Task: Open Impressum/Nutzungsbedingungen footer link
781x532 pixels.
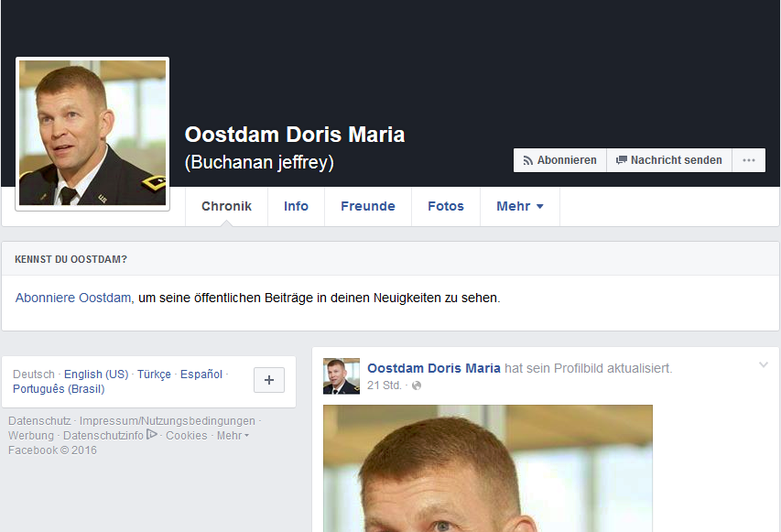Action: (168, 421)
